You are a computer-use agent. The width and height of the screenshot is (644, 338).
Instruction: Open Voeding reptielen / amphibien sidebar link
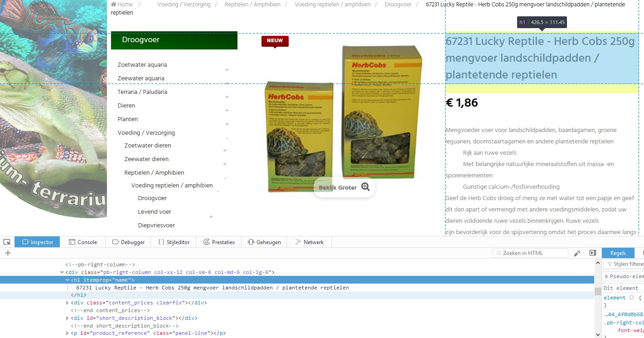point(172,186)
